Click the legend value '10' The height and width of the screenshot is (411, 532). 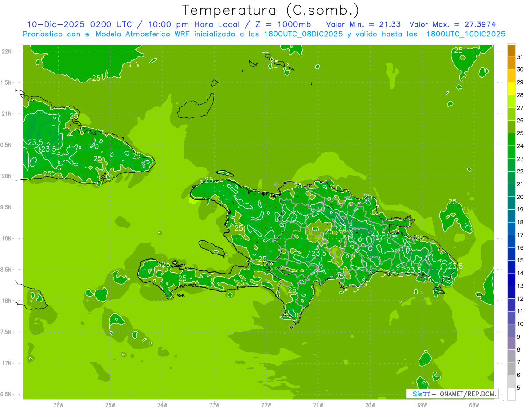[x=520, y=324]
